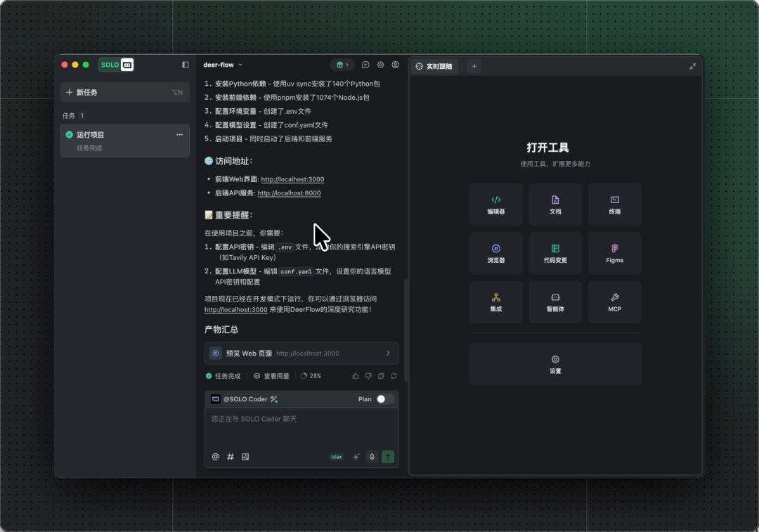Collapse the left sidebar panel

coord(186,65)
